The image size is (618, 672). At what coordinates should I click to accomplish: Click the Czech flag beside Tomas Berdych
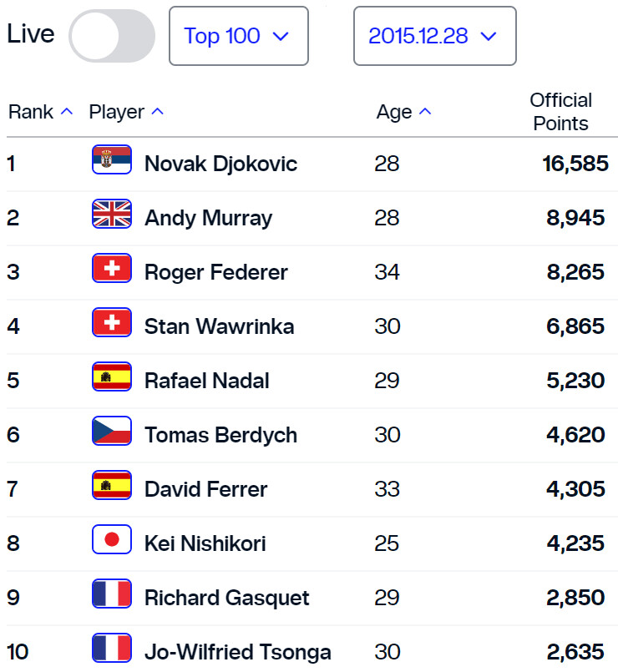pyautogui.click(x=111, y=432)
